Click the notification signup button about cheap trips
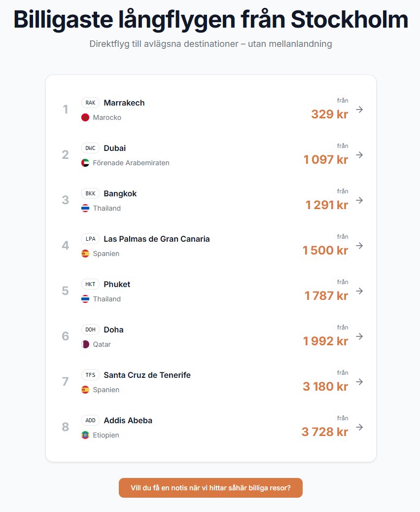 pos(210,488)
